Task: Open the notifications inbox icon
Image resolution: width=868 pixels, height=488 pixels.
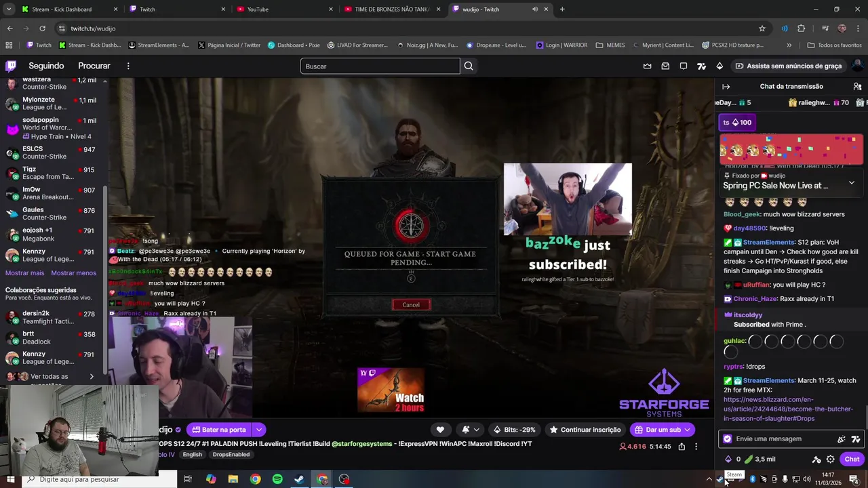Action: [665, 66]
